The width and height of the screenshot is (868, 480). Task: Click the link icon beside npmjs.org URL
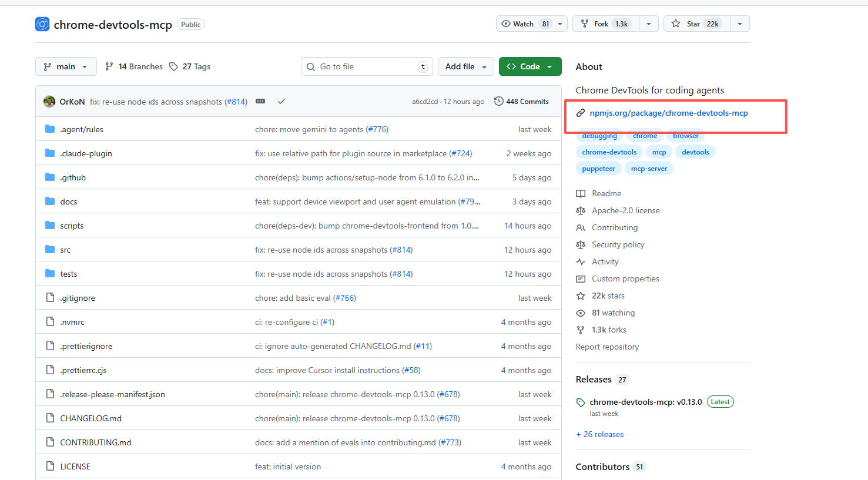(x=581, y=113)
